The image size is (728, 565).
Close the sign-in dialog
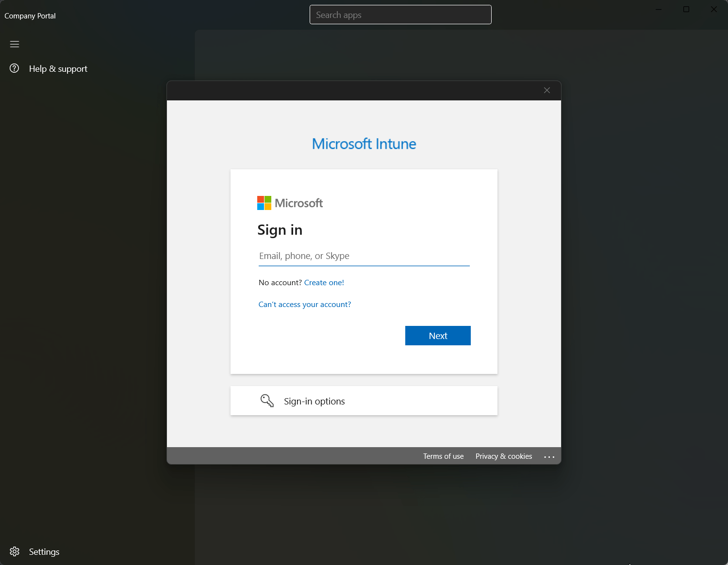[x=547, y=90]
